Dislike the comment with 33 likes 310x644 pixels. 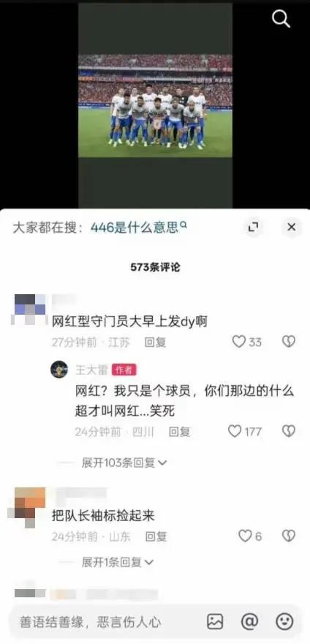[289, 342]
